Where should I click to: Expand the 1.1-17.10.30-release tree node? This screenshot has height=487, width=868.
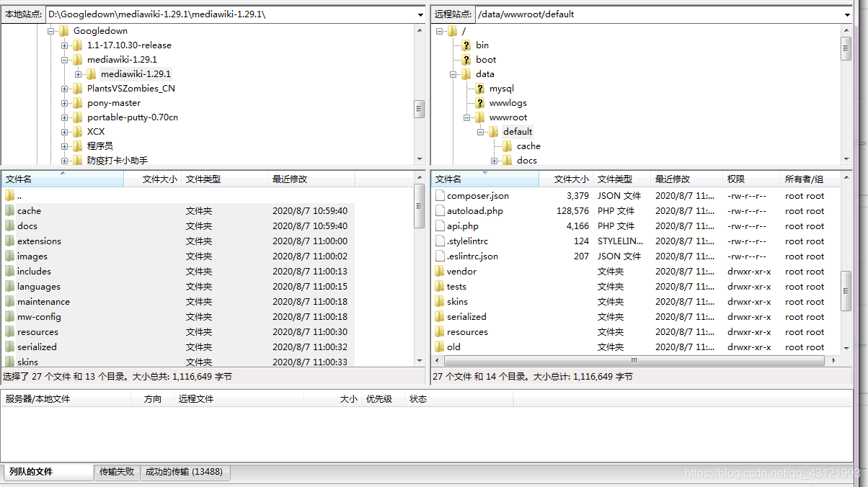tap(64, 45)
